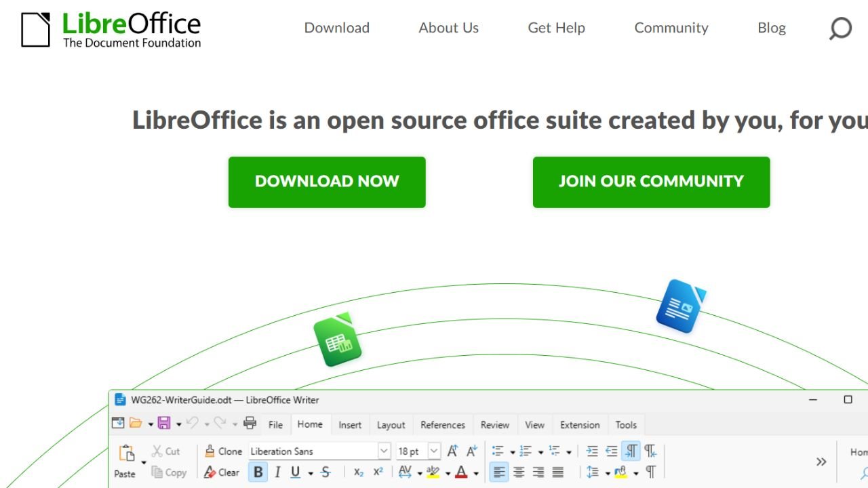The width and height of the screenshot is (868, 488).
Task: Click the Open folder icon in Writer
Action: (136, 423)
